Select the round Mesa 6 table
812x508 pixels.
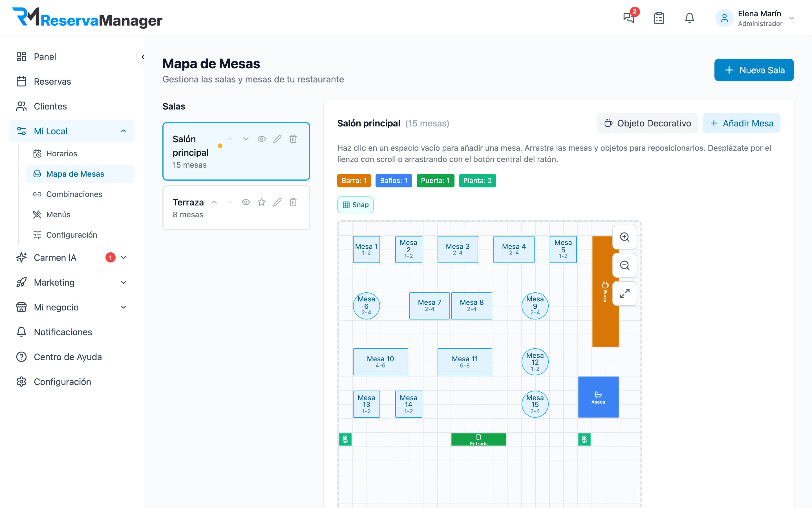pos(367,306)
